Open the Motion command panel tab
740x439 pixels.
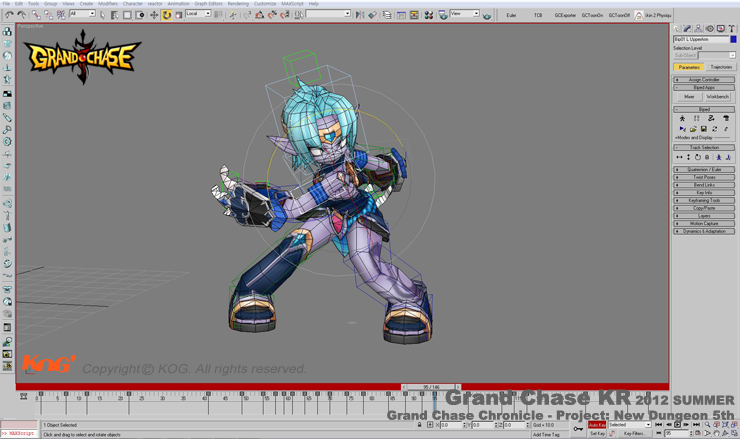708,29
